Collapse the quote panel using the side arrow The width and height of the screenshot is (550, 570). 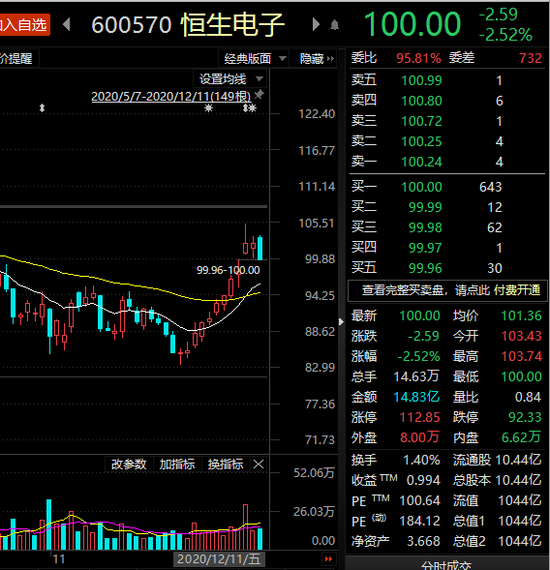[x=341, y=322]
